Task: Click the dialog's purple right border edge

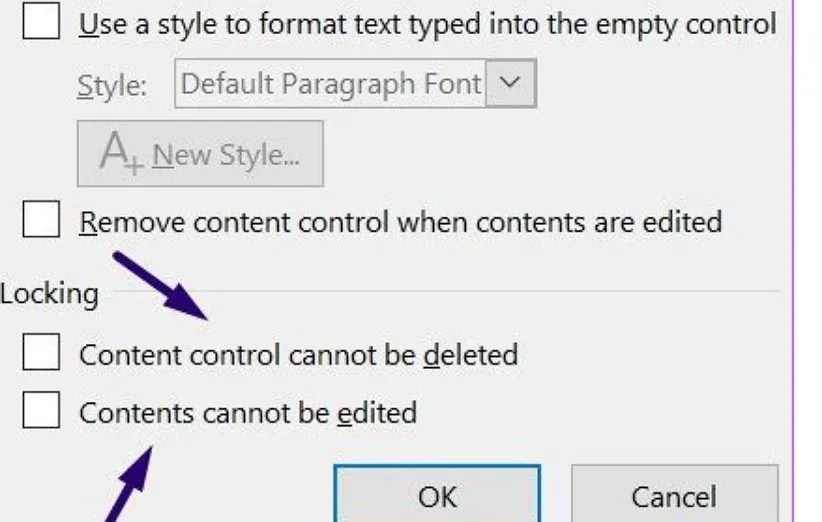Action: pyautogui.click(x=793, y=250)
